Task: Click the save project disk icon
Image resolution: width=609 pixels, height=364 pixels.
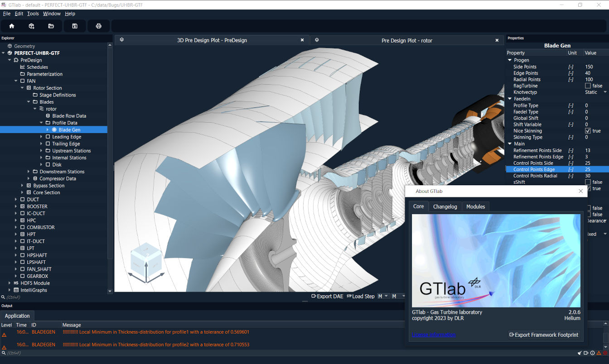Action: (x=75, y=26)
